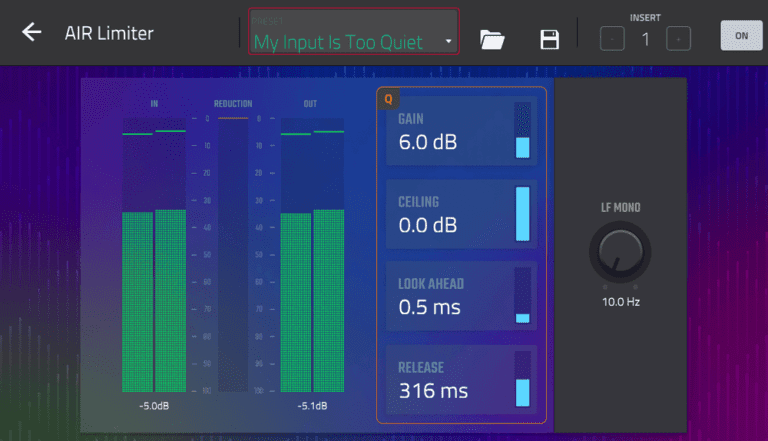Click the preset dropdown arrow
The image size is (768, 441).
point(449,43)
